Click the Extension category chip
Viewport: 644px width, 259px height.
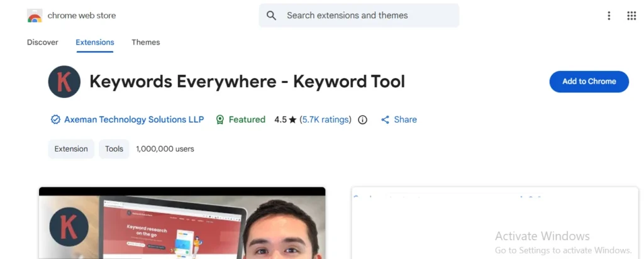coord(71,148)
